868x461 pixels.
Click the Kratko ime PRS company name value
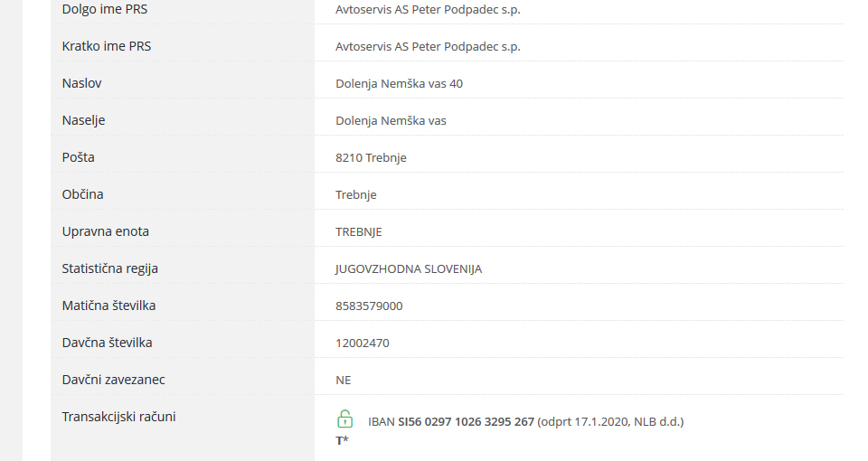[x=428, y=46]
